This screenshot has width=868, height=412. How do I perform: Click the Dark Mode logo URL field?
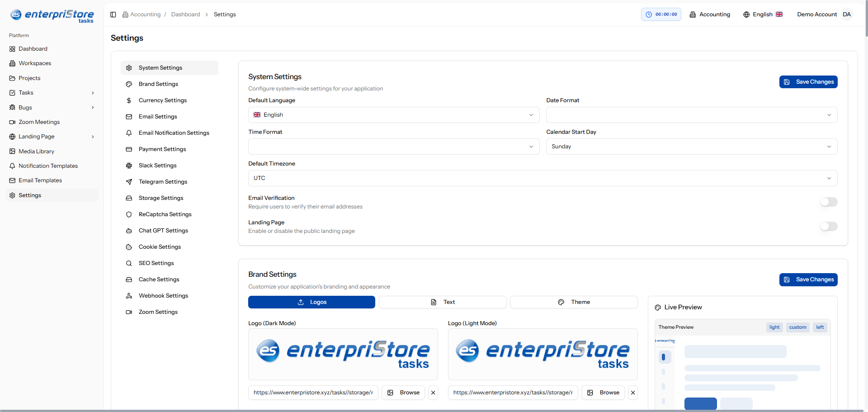(x=313, y=393)
